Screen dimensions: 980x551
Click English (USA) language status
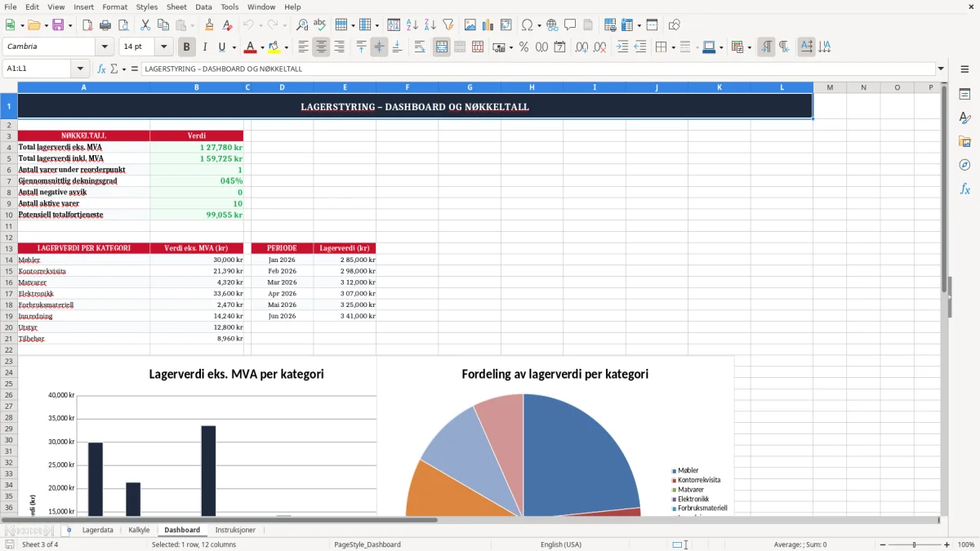coord(561,544)
